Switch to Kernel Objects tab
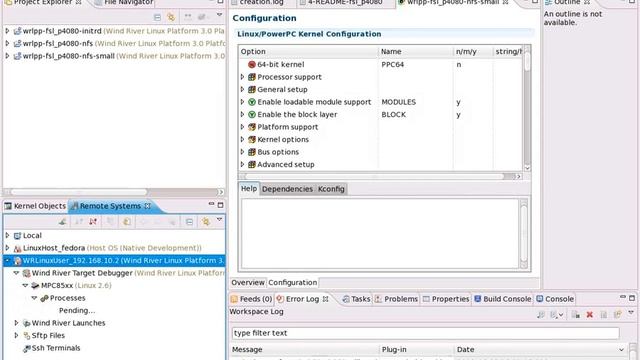This screenshot has height=360, width=640. coord(35,206)
